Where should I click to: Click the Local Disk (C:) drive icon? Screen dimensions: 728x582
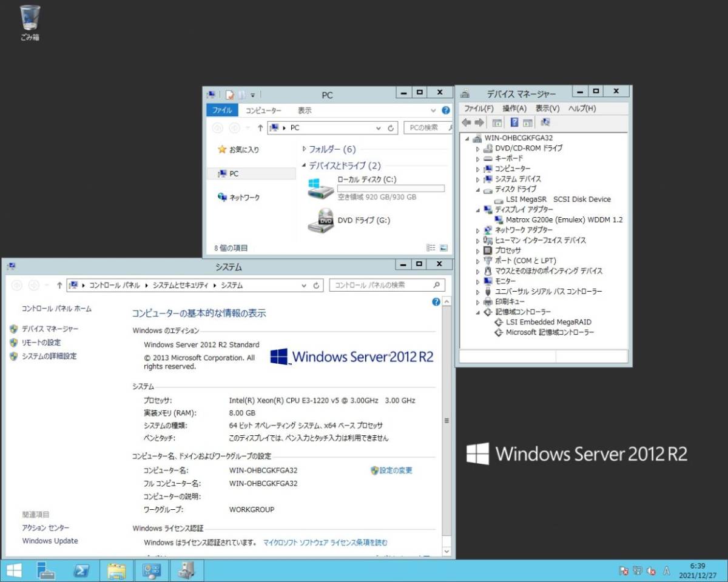coord(320,188)
